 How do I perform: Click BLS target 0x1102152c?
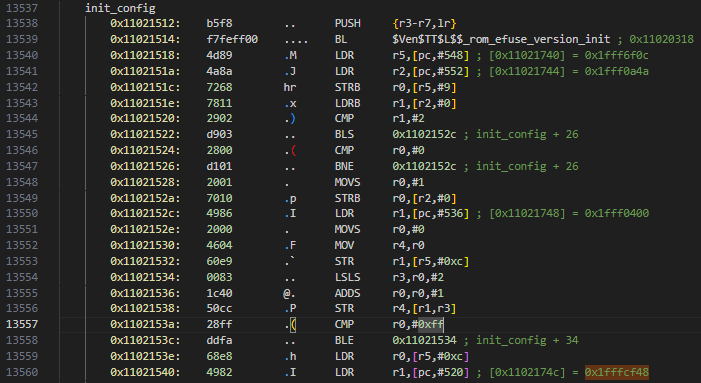424,135
